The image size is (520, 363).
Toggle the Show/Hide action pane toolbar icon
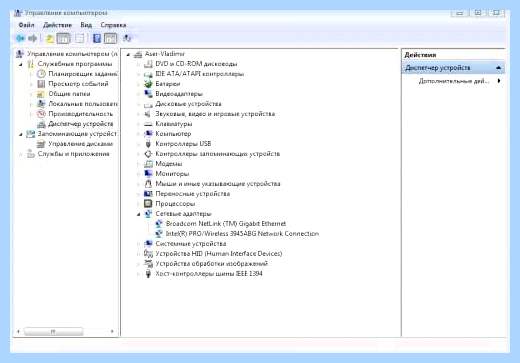pos(110,39)
